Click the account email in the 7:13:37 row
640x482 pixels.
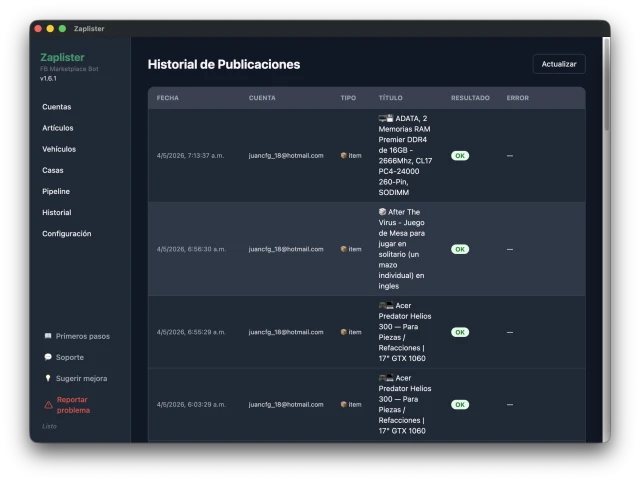point(286,155)
